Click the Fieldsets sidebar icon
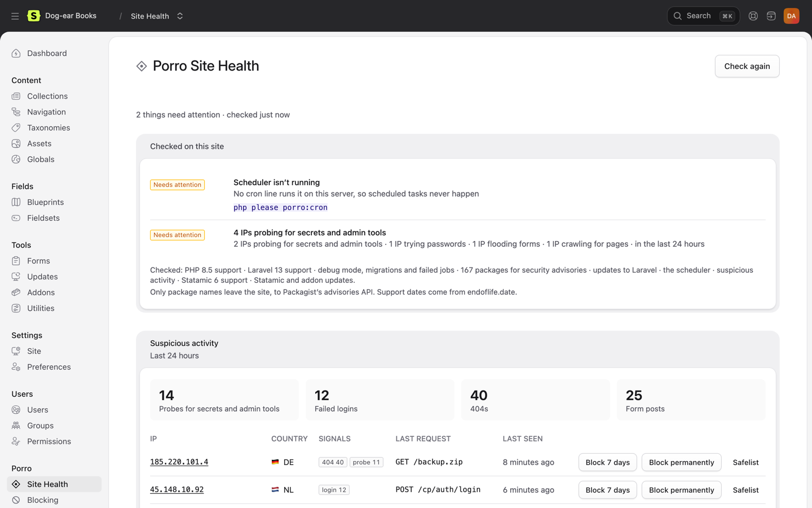The height and width of the screenshot is (508, 812). [x=16, y=218]
